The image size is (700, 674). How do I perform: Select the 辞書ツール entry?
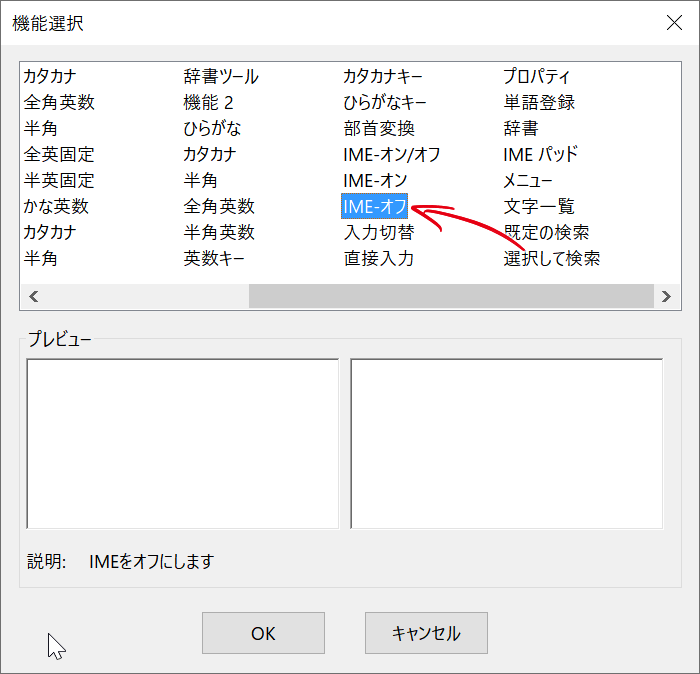pos(221,76)
